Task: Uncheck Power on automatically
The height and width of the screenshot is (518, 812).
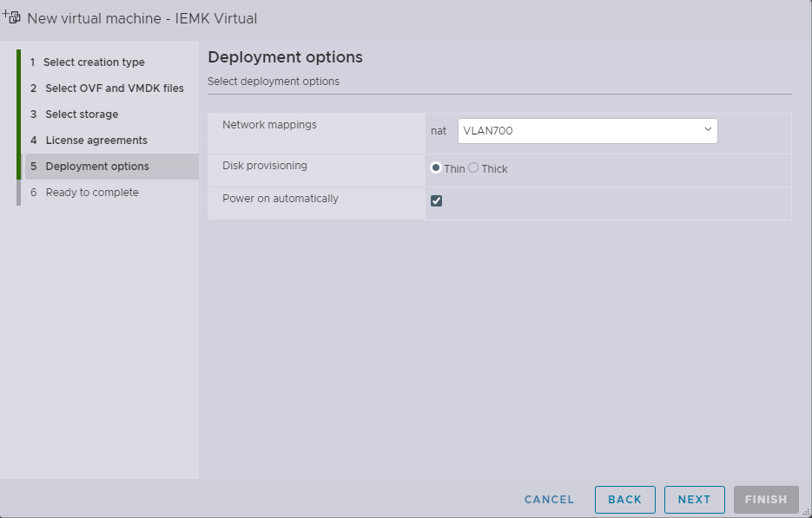Action: pyautogui.click(x=436, y=200)
